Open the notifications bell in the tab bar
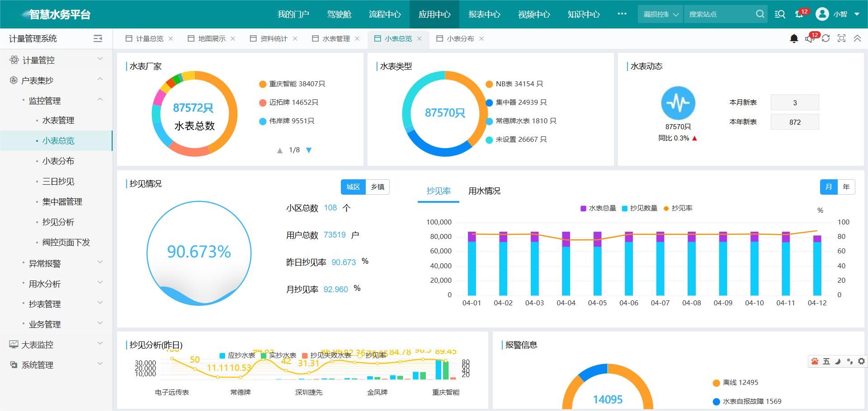The height and width of the screenshot is (411, 868). pyautogui.click(x=794, y=39)
